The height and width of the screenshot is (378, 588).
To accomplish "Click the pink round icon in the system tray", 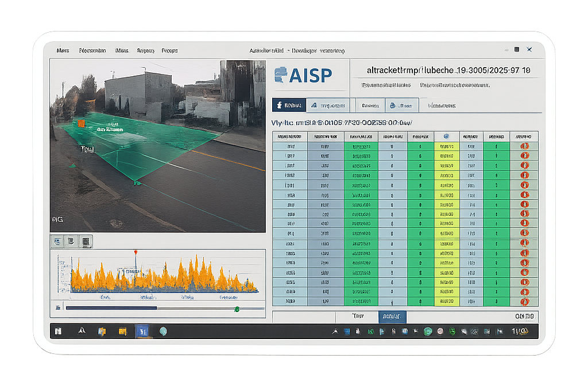I will (x=440, y=331).
